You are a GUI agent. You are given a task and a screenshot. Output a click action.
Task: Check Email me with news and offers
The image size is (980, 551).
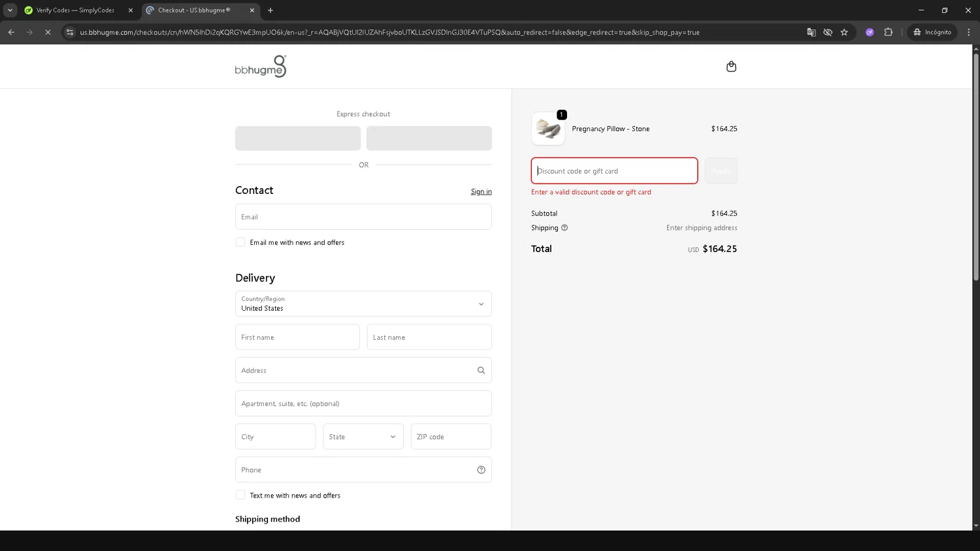point(240,242)
